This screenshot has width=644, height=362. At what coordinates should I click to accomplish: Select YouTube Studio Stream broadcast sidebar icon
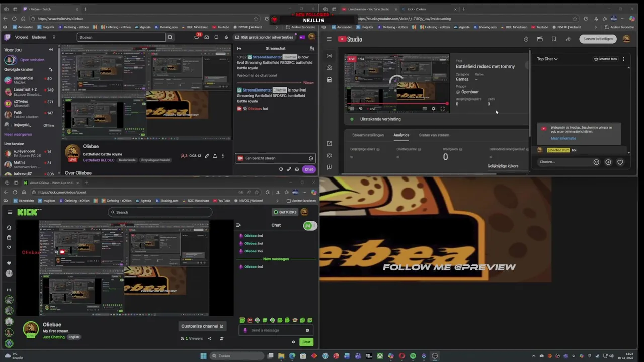tap(329, 56)
